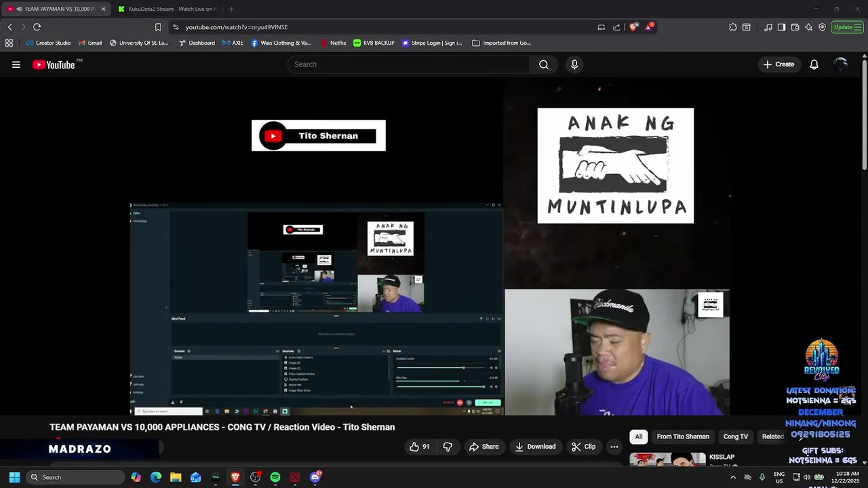Open Brave playlist music note icon

click(x=768, y=27)
